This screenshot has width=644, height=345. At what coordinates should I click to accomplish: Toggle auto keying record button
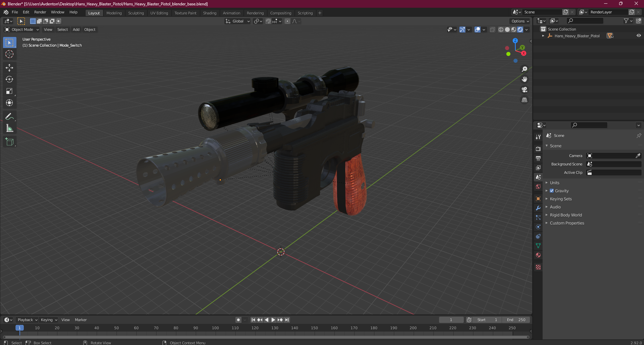[238, 320]
